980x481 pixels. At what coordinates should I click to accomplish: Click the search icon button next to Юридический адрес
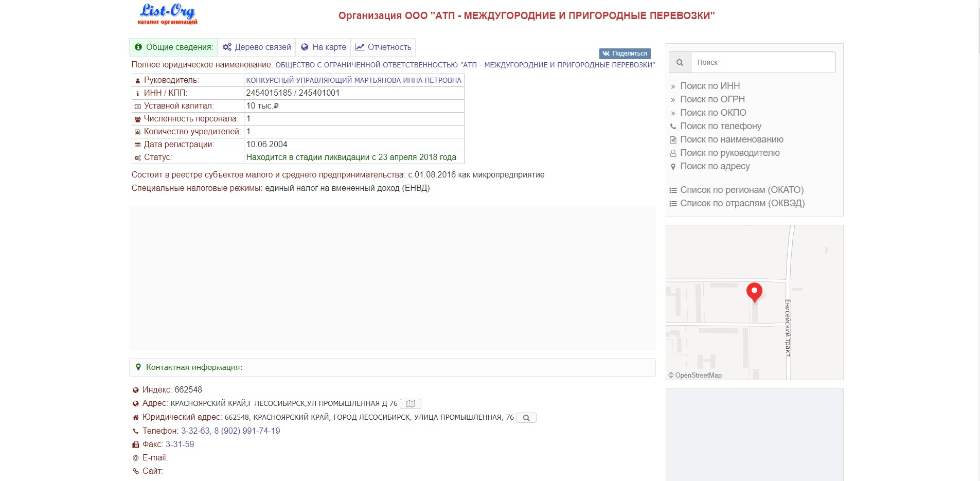(526, 418)
